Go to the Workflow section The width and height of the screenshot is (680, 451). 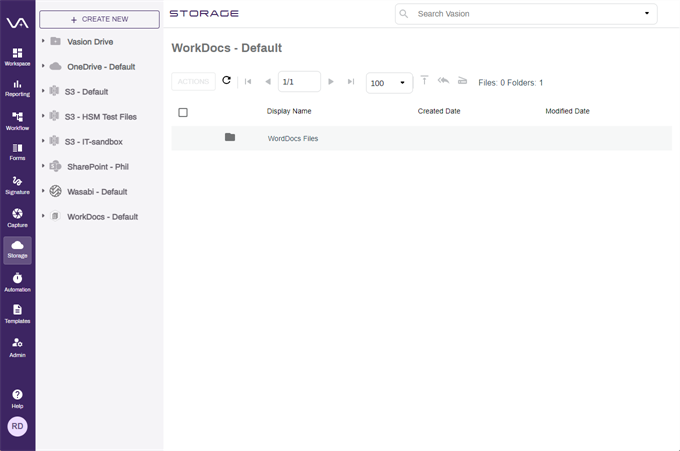point(17,121)
